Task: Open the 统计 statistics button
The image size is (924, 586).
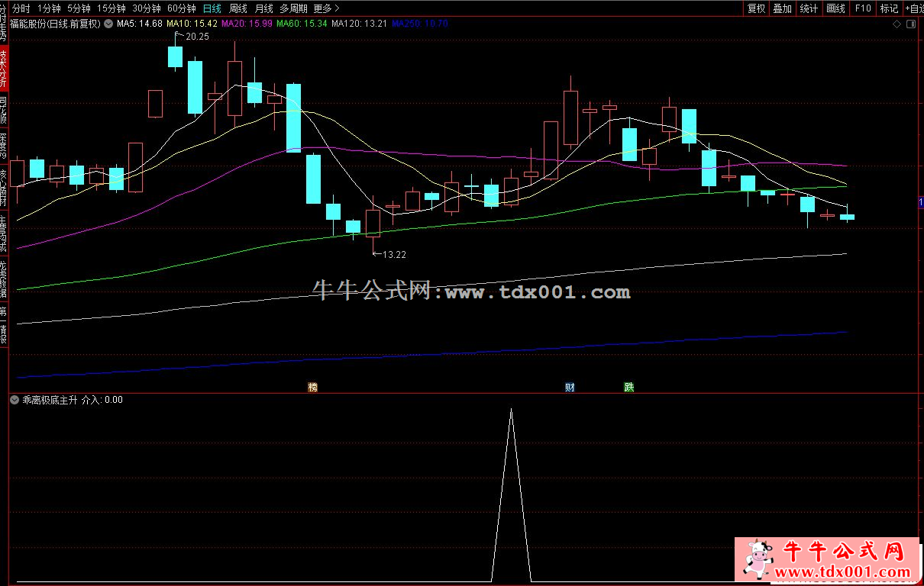Action: tap(809, 8)
